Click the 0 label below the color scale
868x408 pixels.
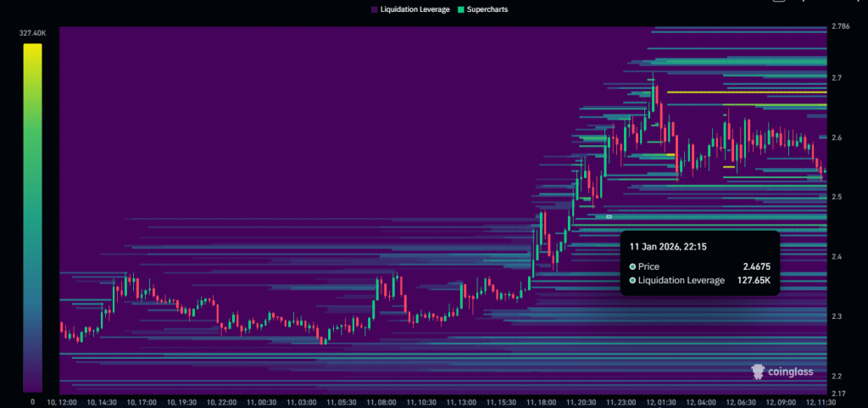33,401
